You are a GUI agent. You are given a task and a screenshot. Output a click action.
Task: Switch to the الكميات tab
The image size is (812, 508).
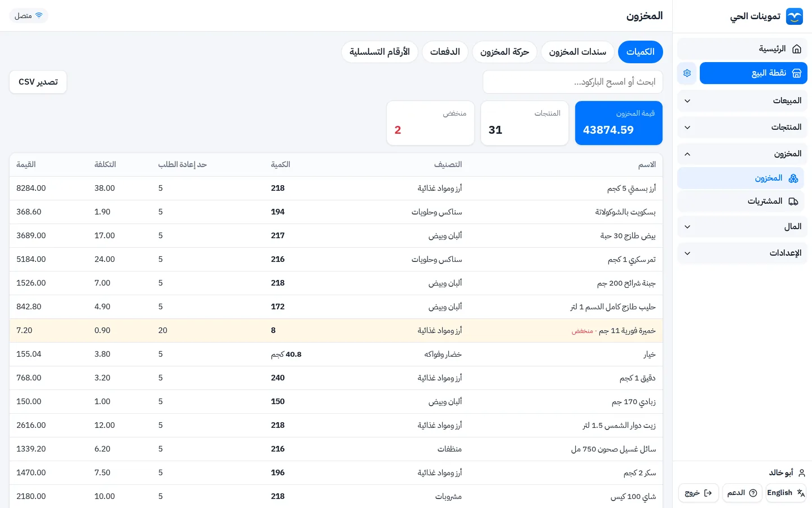[641, 52]
